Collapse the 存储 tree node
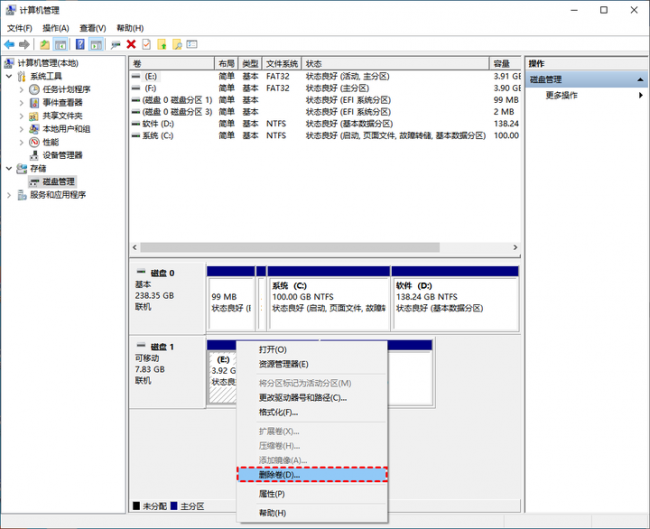Viewport: 650px width, 529px height. click(9, 168)
